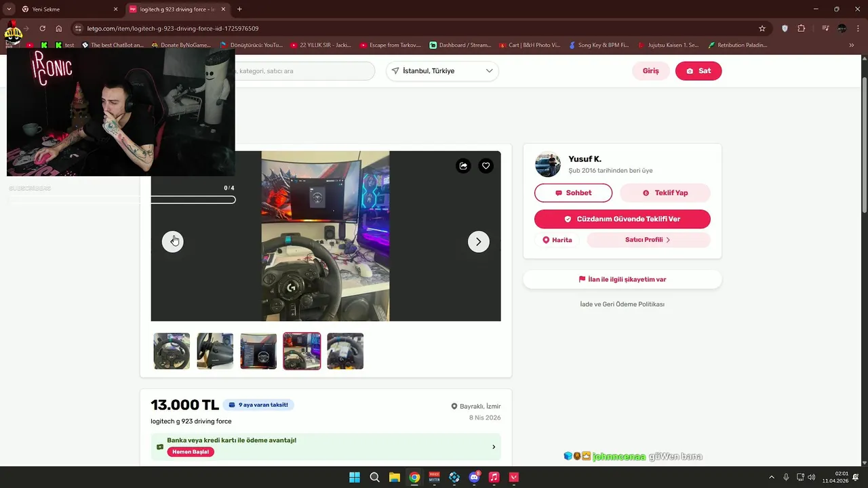
Task: Close the logitech g 923 tab
Action: 223,9
